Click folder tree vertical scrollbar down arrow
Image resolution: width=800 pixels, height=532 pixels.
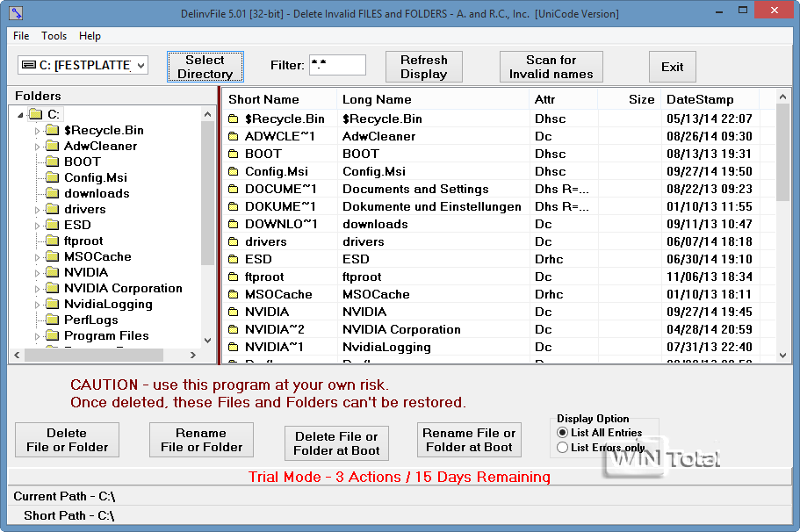pyautogui.click(x=207, y=341)
